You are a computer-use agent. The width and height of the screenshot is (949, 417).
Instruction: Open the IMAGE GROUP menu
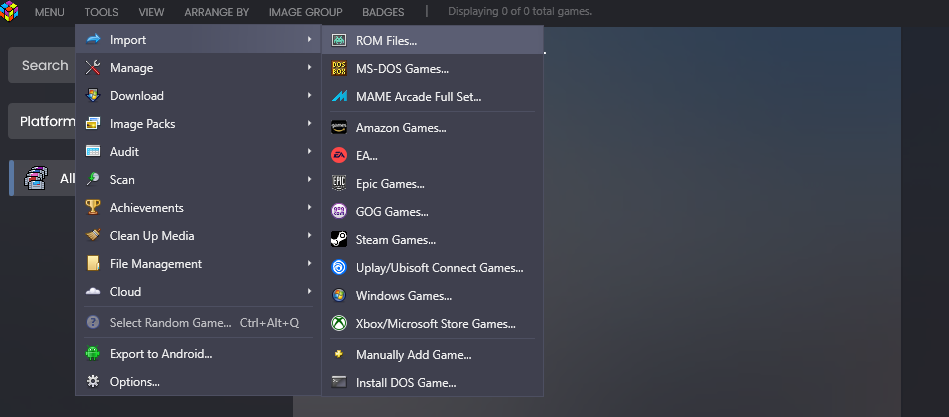306,12
